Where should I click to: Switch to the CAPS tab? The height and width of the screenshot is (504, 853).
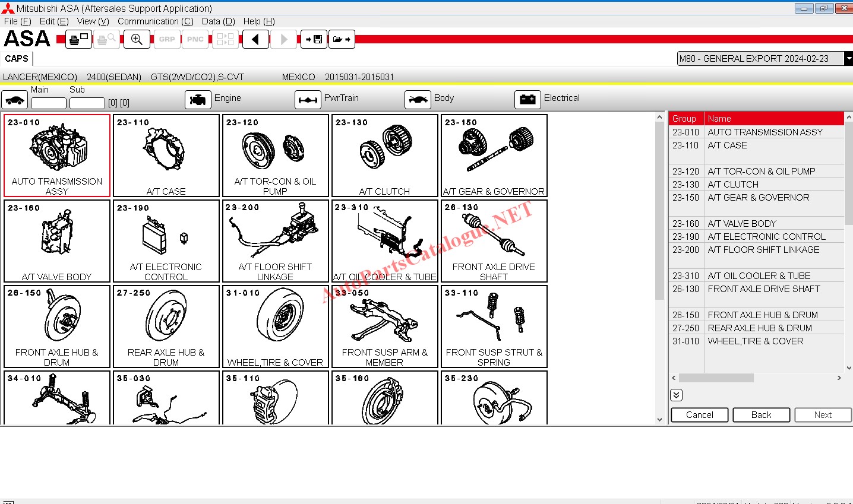17,59
